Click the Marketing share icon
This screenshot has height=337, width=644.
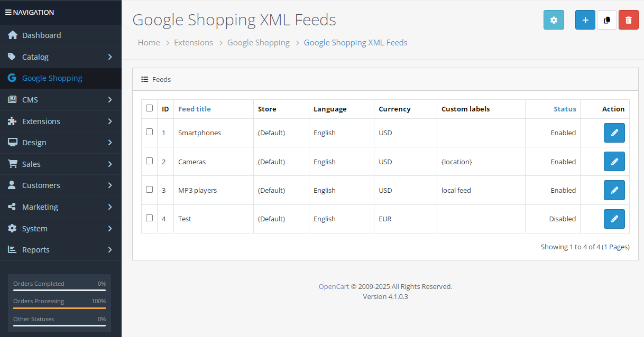[x=12, y=207]
